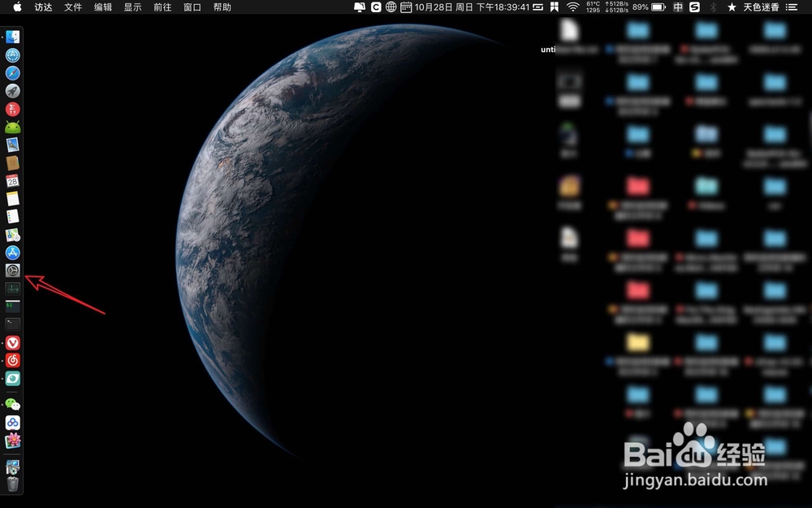Click the 512B/s network speed readout
This screenshot has width=812, height=508.
pos(616,7)
